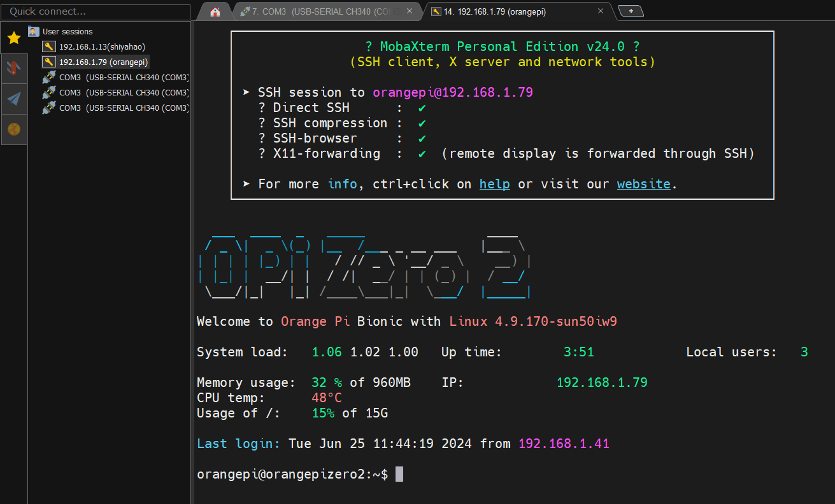Click the Usage of / value 15%

point(323,413)
